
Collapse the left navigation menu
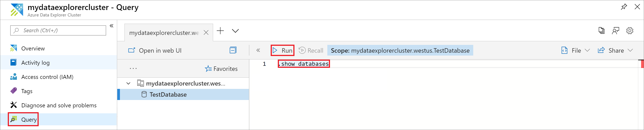click(x=111, y=26)
